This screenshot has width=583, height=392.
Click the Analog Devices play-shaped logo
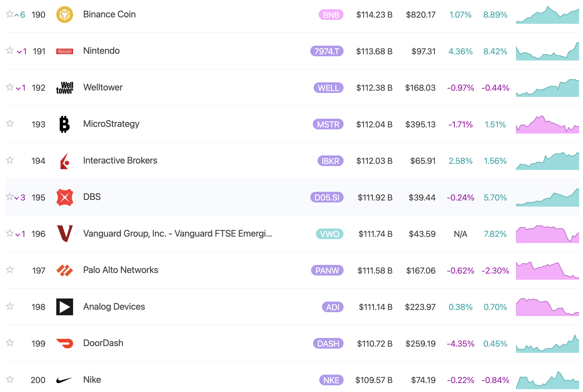click(x=64, y=307)
